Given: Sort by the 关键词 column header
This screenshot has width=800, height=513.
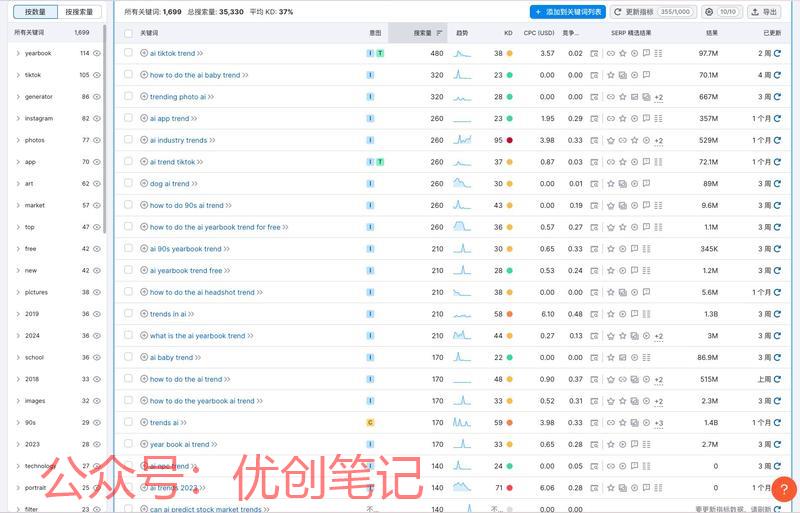Looking at the screenshot, I should pyautogui.click(x=149, y=33).
